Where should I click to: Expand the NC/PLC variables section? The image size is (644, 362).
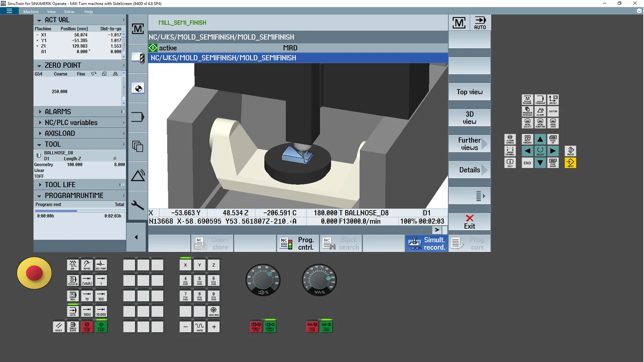click(40, 123)
